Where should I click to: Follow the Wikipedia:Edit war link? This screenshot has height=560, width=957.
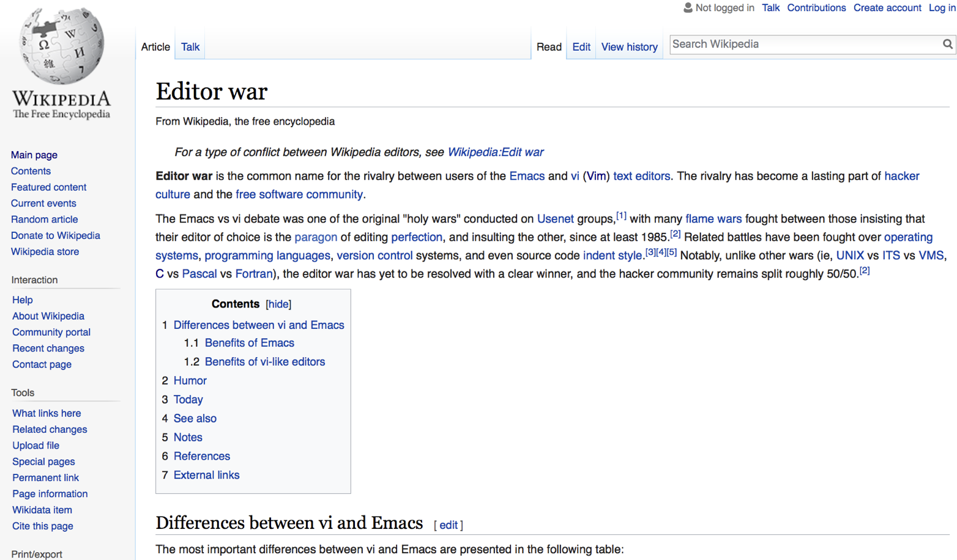(496, 152)
